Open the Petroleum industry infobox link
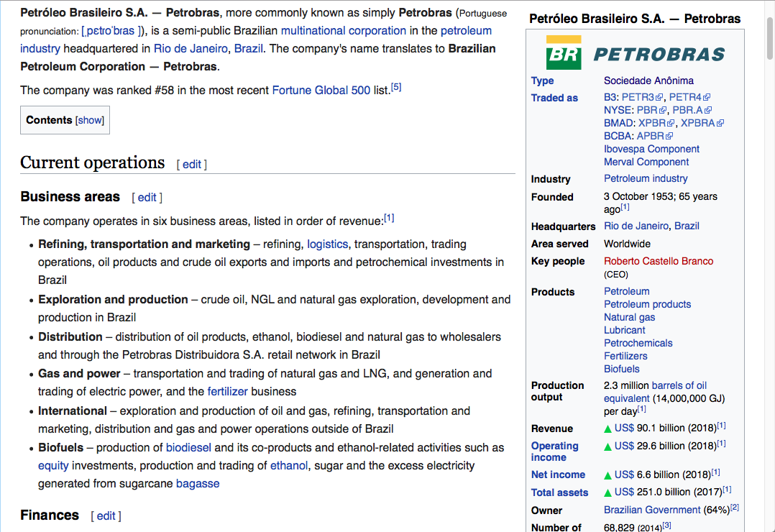Screen dimensions: 775x532 coord(646,178)
